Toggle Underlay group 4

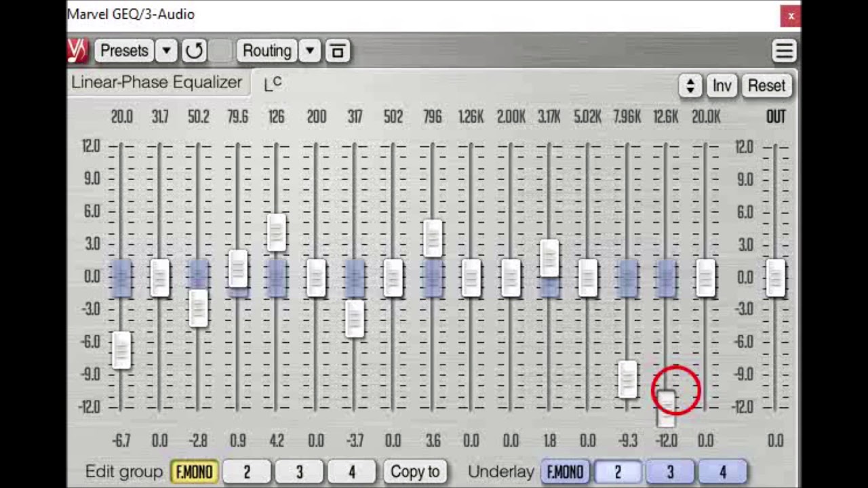coord(723,472)
